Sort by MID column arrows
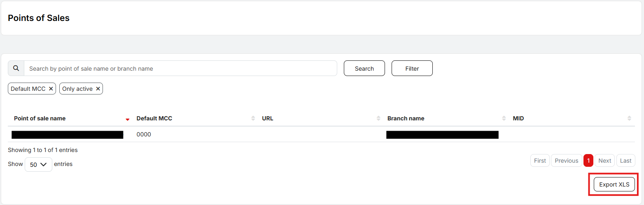Viewport: 644px width, 205px height. [x=629, y=118]
